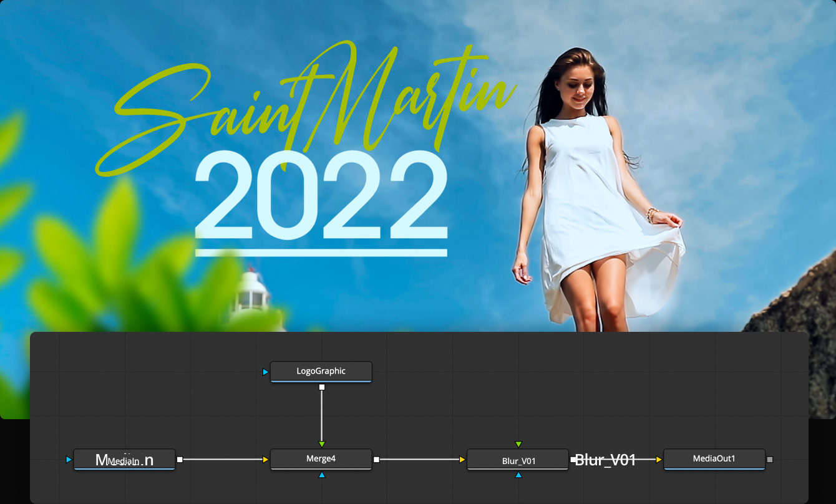Viewport: 836px width, 504px height.
Task: Click the MediaIn1 node title text
Action: 124,461
